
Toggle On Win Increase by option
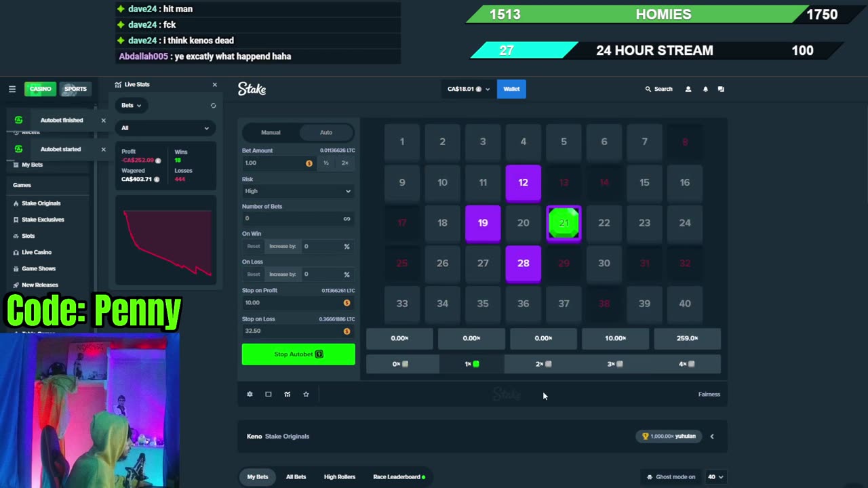click(282, 246)
